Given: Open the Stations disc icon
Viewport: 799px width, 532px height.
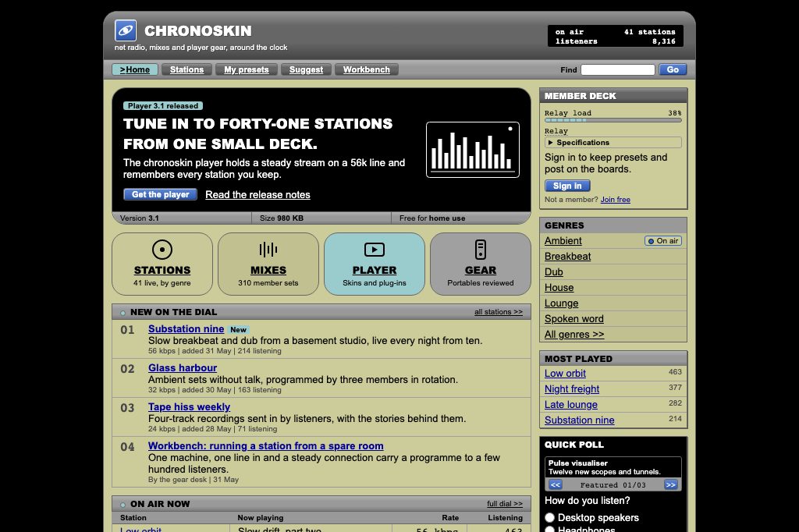Looking at the screenshot, I should pos(162,249).
